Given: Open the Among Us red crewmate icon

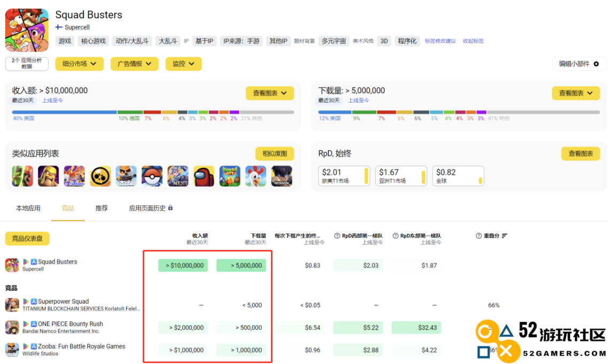Looking at the screenshot, I should [x=204, y=176].
